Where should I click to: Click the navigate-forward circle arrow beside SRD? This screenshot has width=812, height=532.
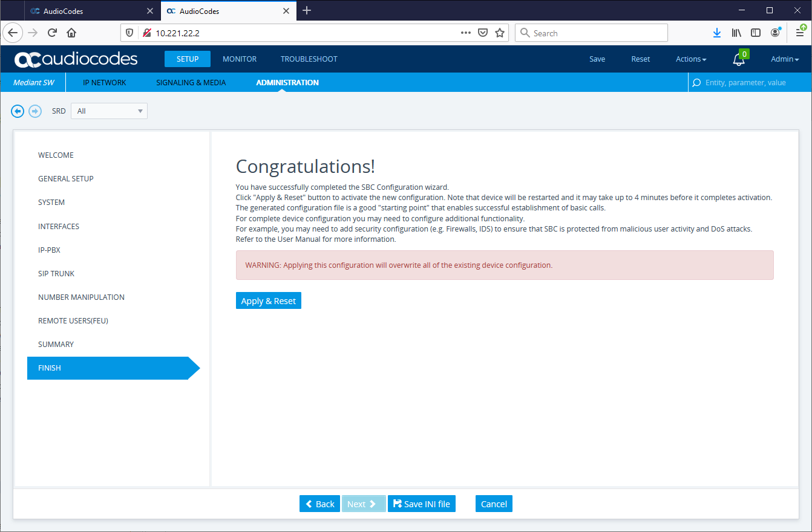pyautogui.click(x=35, y=111)
